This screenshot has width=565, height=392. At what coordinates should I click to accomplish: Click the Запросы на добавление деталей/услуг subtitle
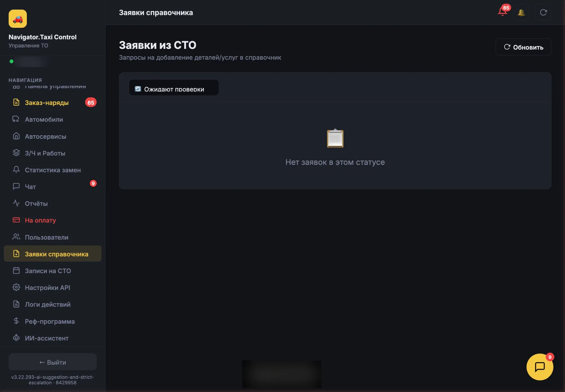click(x=200, y=58)
